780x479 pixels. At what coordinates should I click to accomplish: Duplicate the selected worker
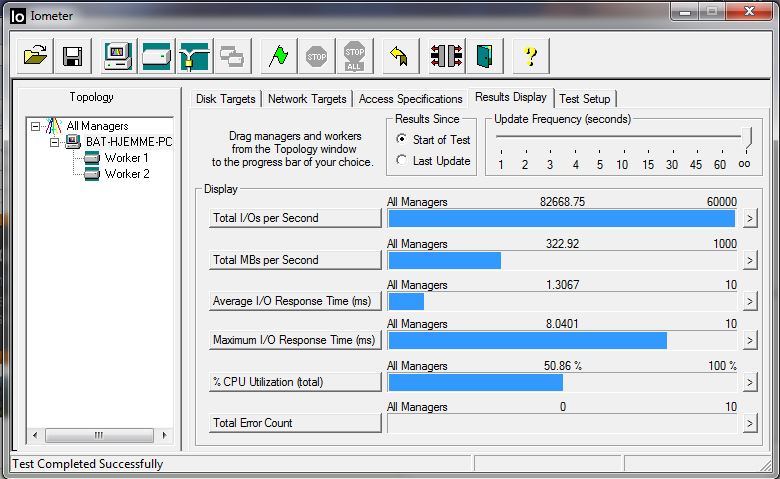[x=232, y=56]
